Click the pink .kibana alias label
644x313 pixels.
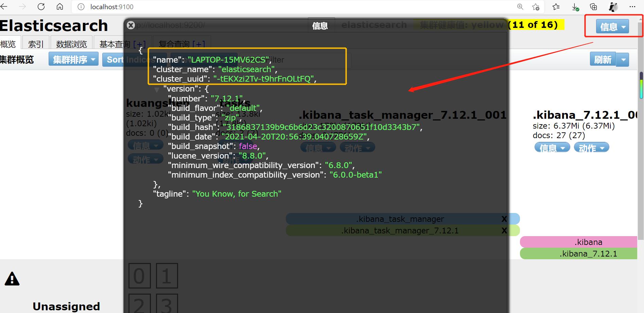point(578,242)
